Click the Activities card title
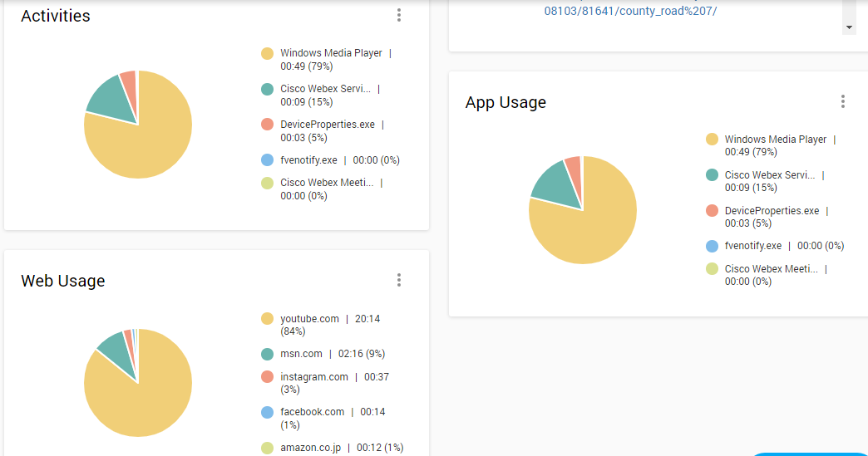Viewport: 868px width, 456px height. pos(56,16)
